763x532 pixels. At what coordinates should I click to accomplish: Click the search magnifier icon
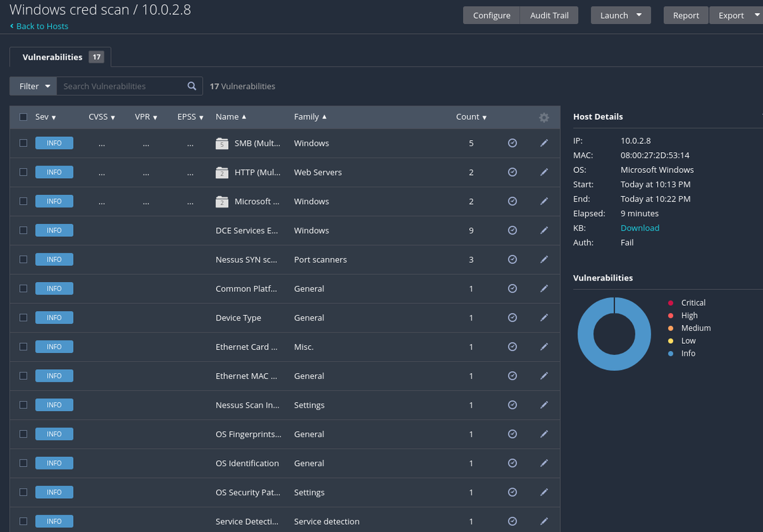pyautogui.click(x=192, y=86)
